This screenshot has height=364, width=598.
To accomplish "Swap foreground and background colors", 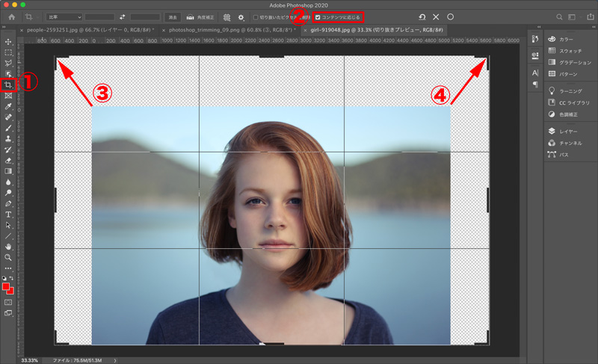I will click(x=11, y=278).
